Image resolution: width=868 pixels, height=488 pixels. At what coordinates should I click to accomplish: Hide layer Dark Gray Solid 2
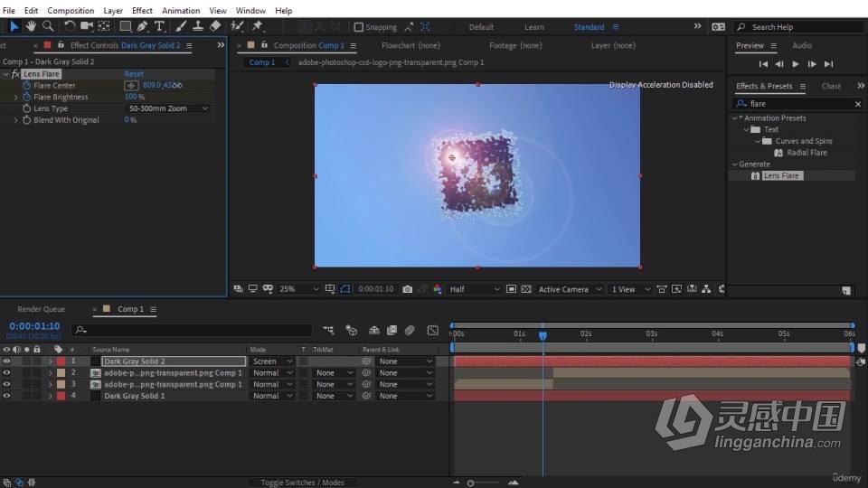pos(6,361)
